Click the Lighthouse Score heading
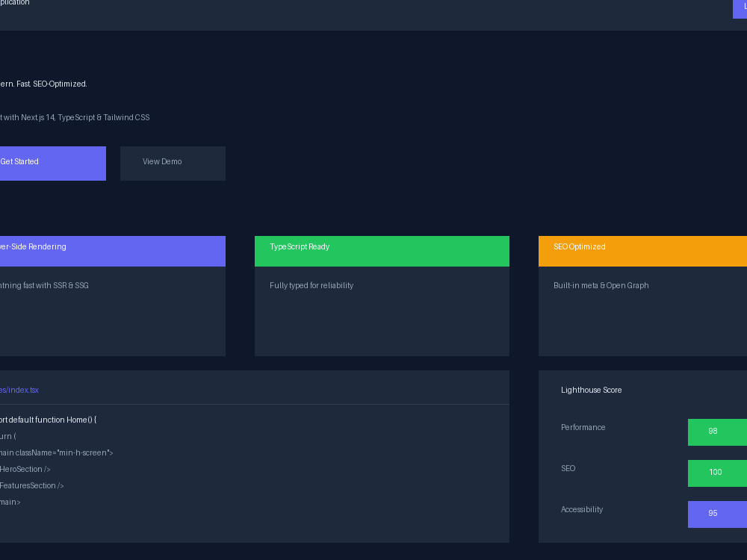Image resolution: width=747 pixels, height=560 pixels. [x=591, y=390]
